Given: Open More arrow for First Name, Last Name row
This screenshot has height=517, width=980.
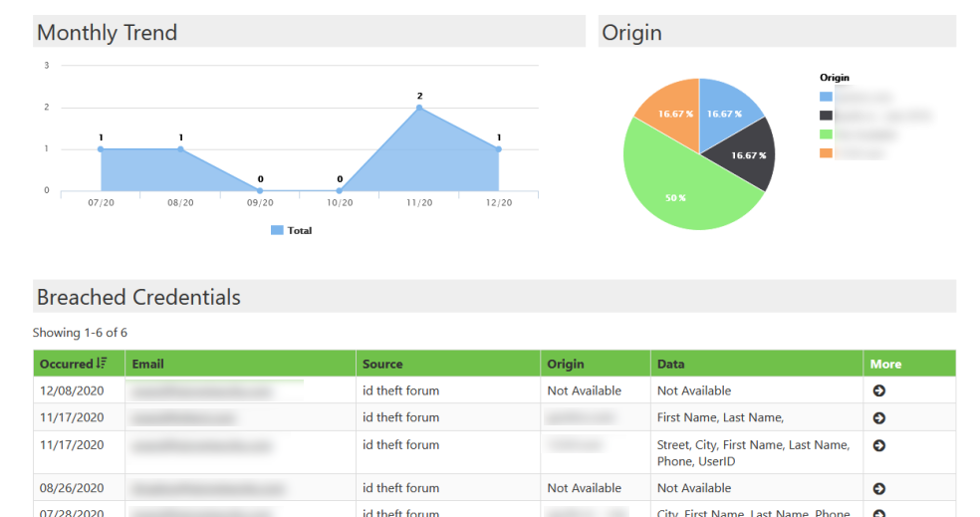Looking at the screenshot, I should pos(878,418).
